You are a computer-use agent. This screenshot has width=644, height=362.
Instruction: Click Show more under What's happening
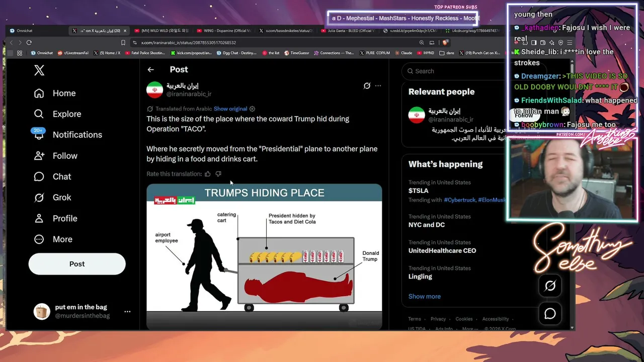(x=425, y=296)
